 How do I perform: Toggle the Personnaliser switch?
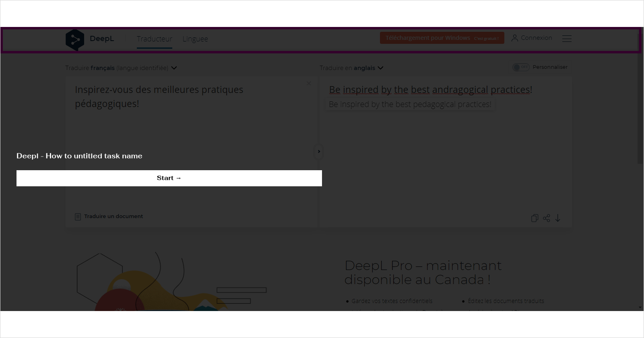pyautogui.click(x=521, y=67)
